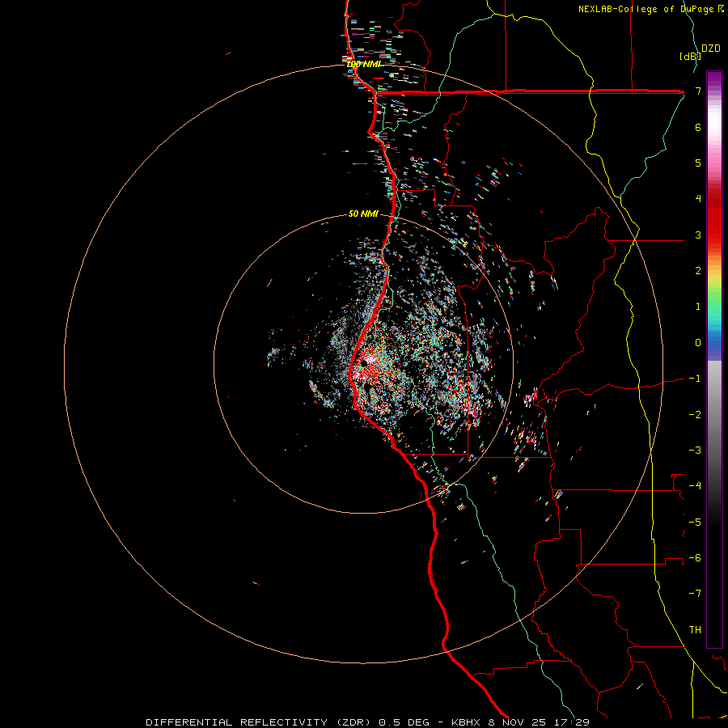Viewport: 728px width, 728px height.
Task: Click the TH threshold label on the scale
Action: (695, 630)
